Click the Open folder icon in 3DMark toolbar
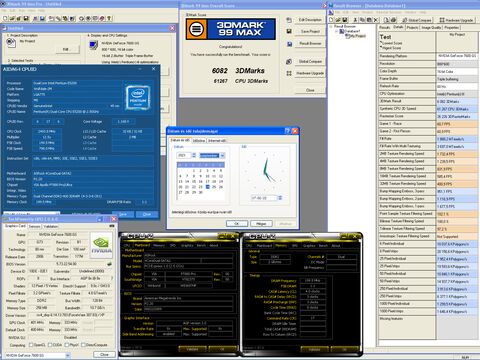Screen dimensions: 480x360 pyautogui.click(x=12, y=19)
